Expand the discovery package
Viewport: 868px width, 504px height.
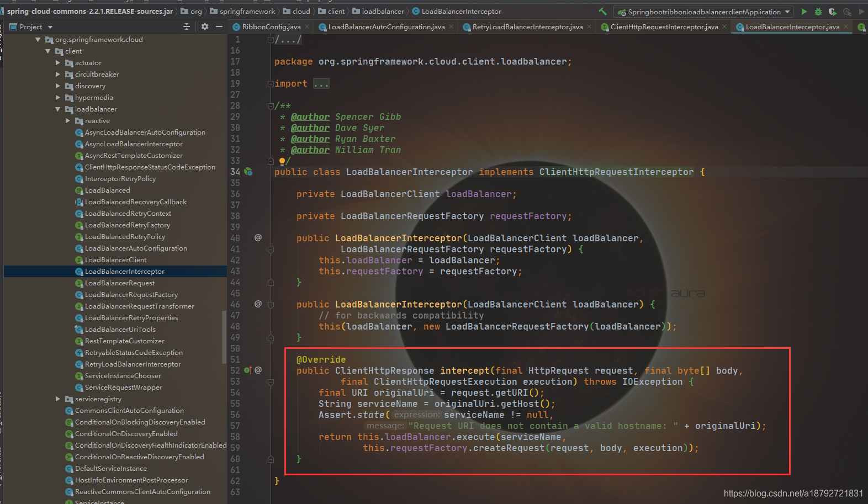click(x=58, y=86)
